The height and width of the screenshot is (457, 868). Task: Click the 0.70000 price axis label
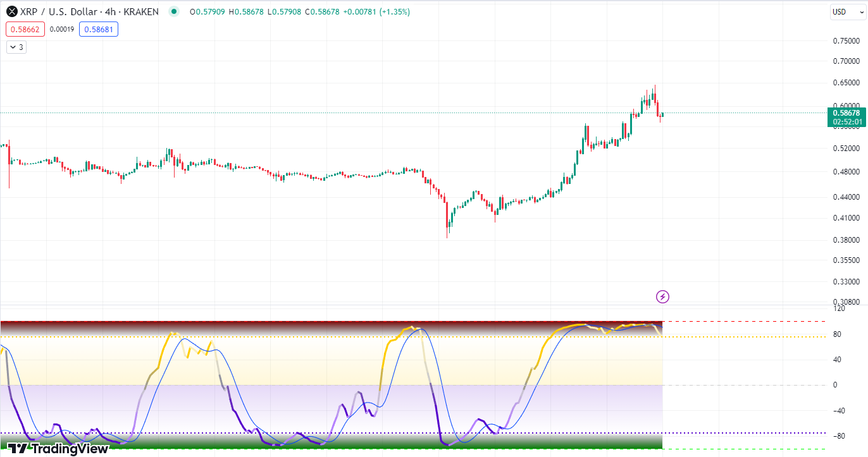[846, 61]
